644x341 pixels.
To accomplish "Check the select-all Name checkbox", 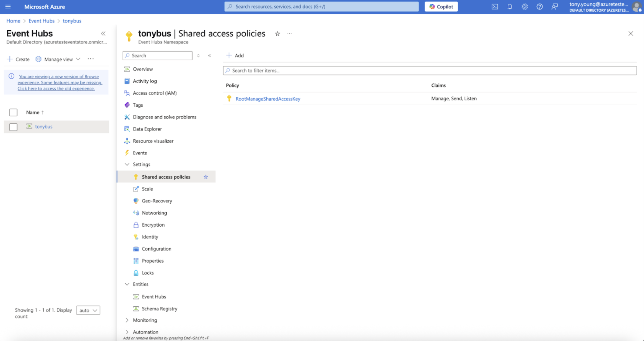I will [13, 112].
